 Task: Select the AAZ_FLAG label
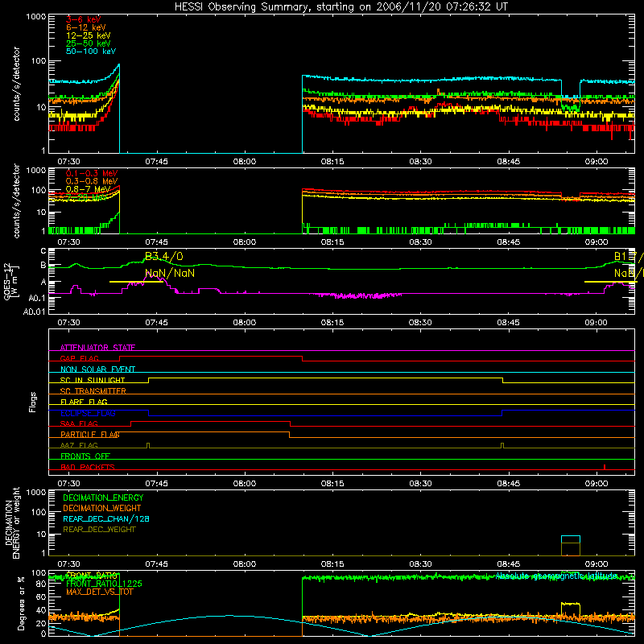point(79,445)
